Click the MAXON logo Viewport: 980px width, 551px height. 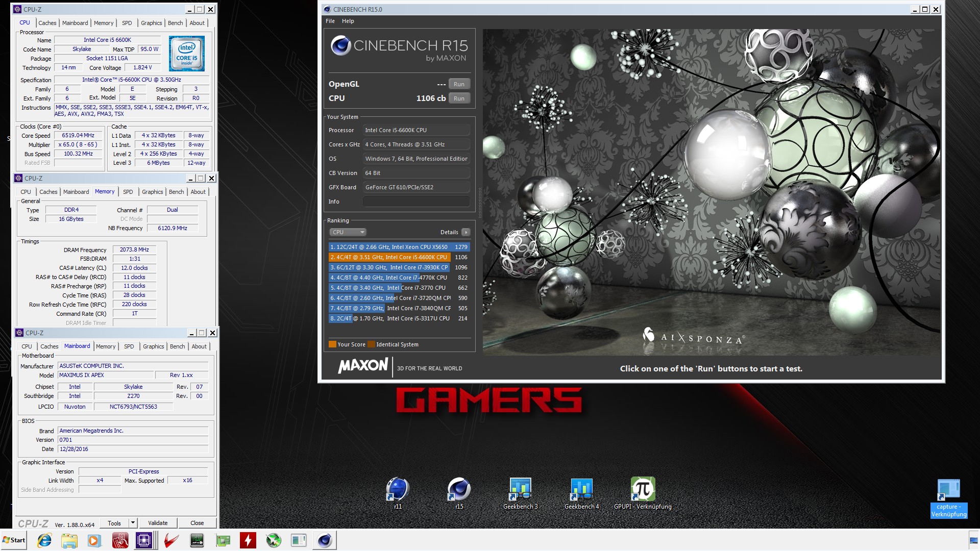click(x=363, y=366)
